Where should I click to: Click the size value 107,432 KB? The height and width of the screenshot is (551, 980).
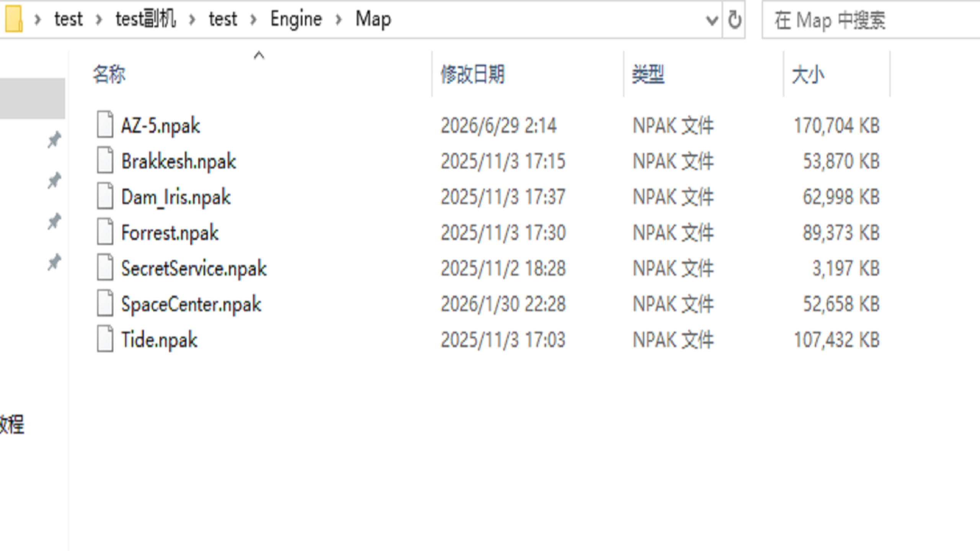coord(837,340)
